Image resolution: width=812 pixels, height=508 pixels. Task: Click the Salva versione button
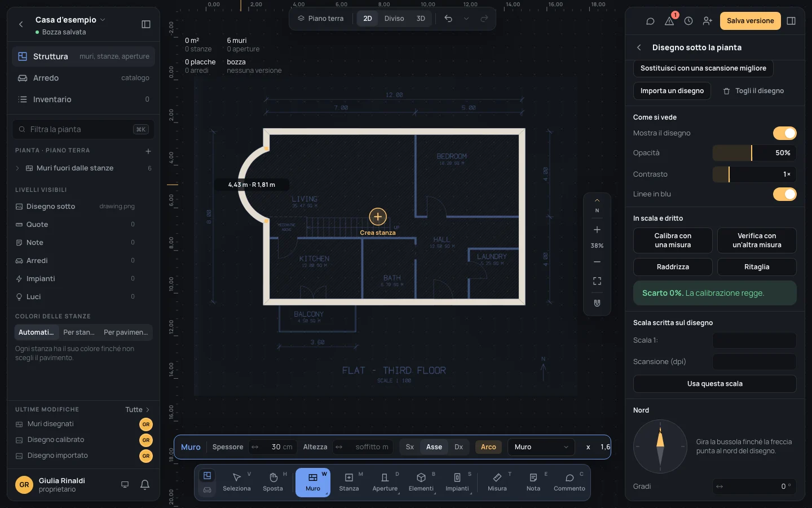(x=751, y=21)
